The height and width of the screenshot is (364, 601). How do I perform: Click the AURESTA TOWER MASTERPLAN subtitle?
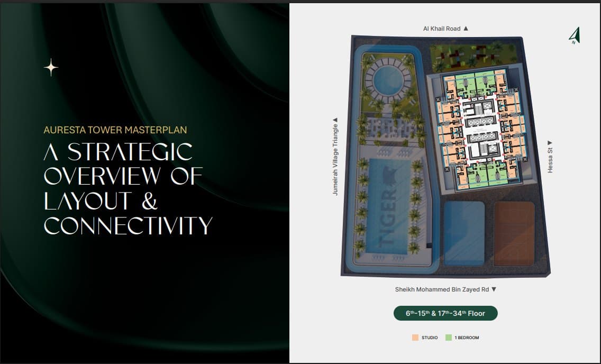tap(115, 130)
